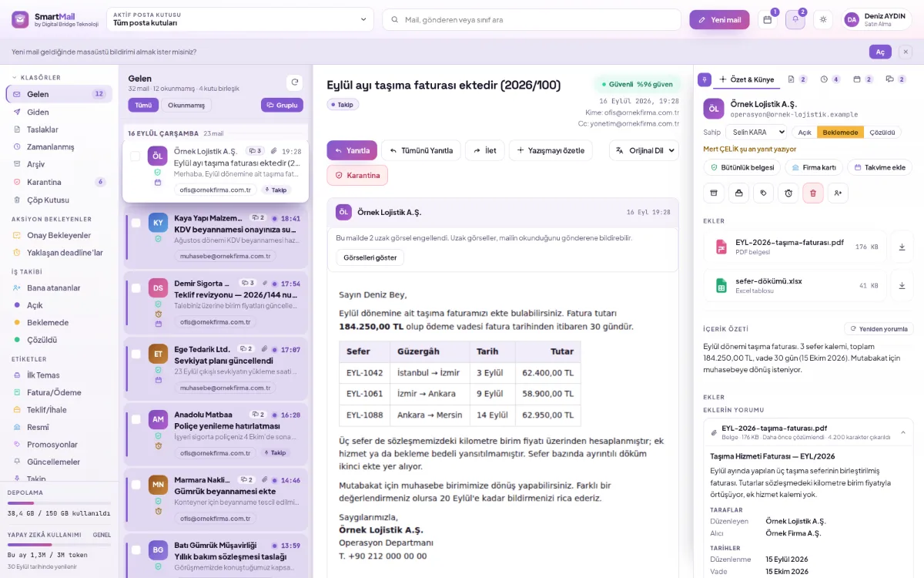Click the purple pin icon beside Özet & Künye
The width and height of the screenshot is (924, 578).
704,79
